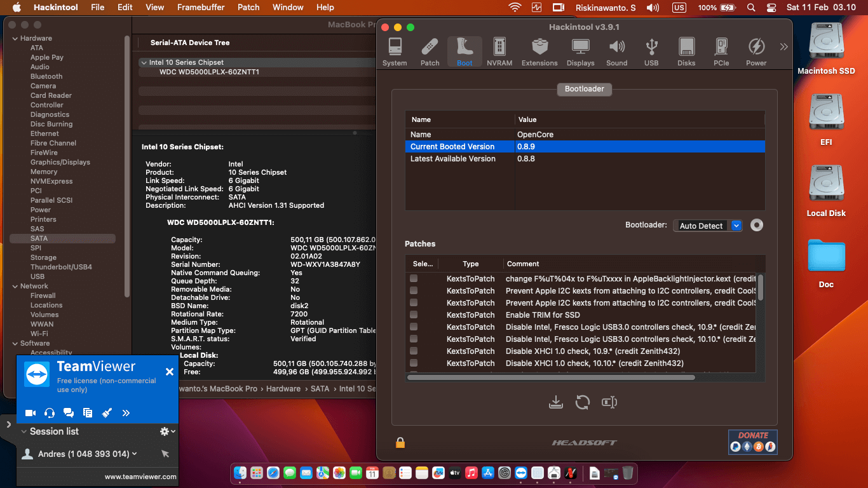
Task: Start video in TeamViewer panel
Action: (x=31, y=413)
